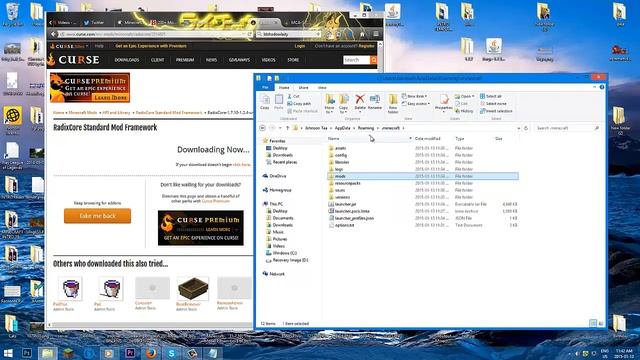
Task: Open the Easy access dropdown
Action: click(x=416, y=104)
